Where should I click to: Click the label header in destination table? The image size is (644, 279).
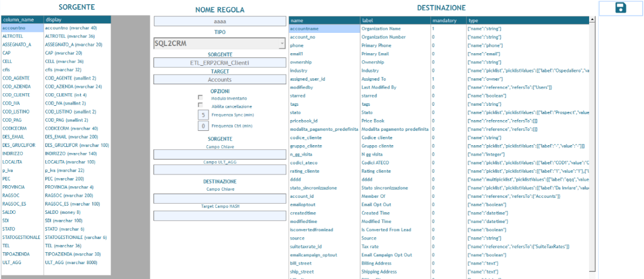(x=395, y=20)
